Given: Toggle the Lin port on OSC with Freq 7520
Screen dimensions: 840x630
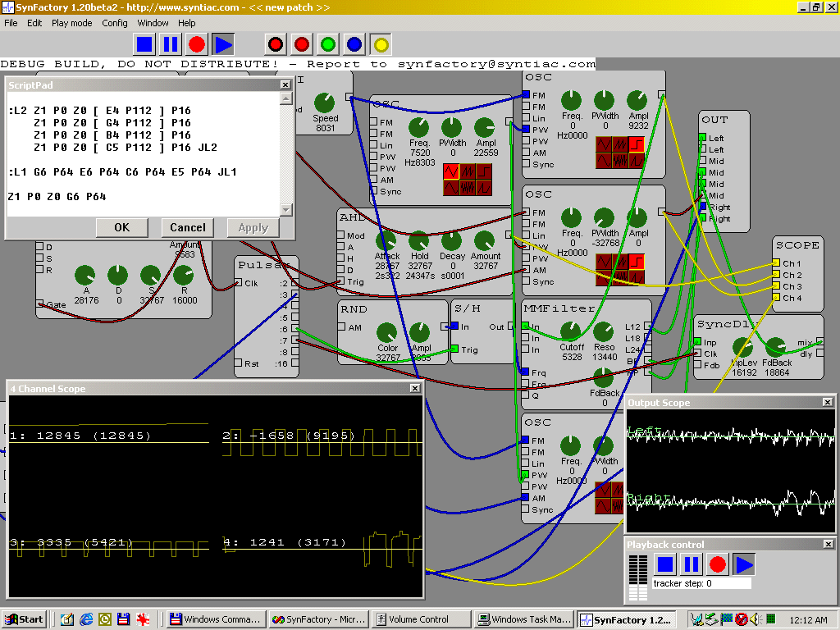Looking at the screenshot, I should 374,145.
